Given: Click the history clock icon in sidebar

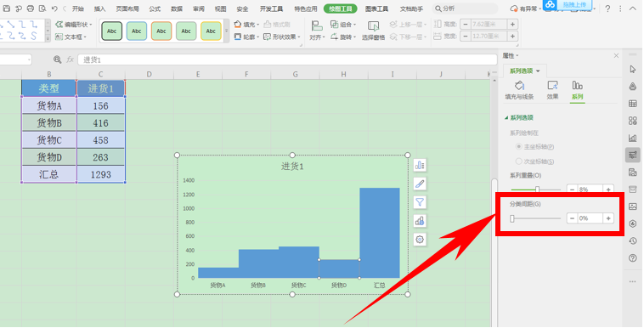Looking at the screenshot, I should pos(632,240).
